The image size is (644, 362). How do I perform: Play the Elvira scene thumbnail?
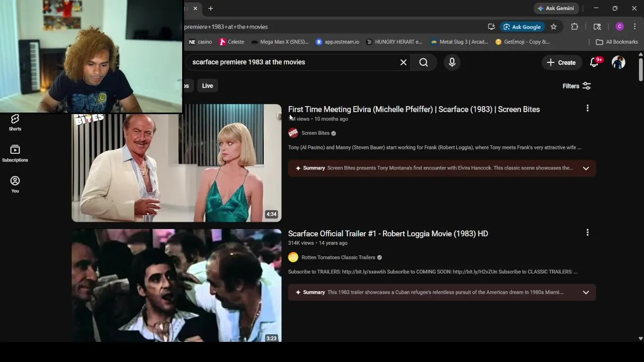pyautogui.click(x=177, y=163)
